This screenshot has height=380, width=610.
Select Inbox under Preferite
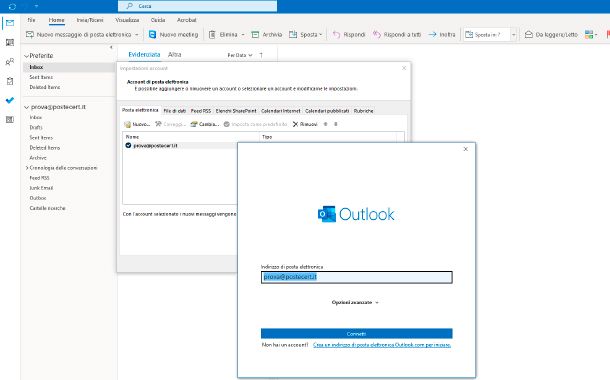36,67
